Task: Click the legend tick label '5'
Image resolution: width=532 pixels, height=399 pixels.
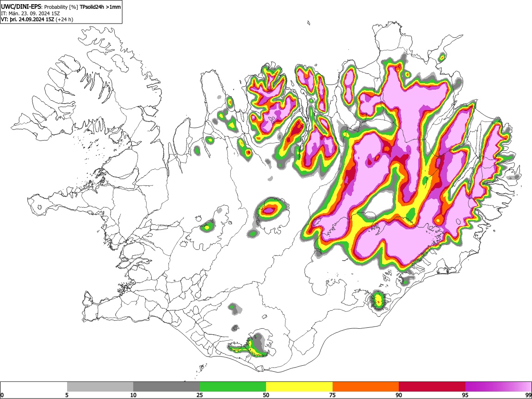Action: point(67,395)
